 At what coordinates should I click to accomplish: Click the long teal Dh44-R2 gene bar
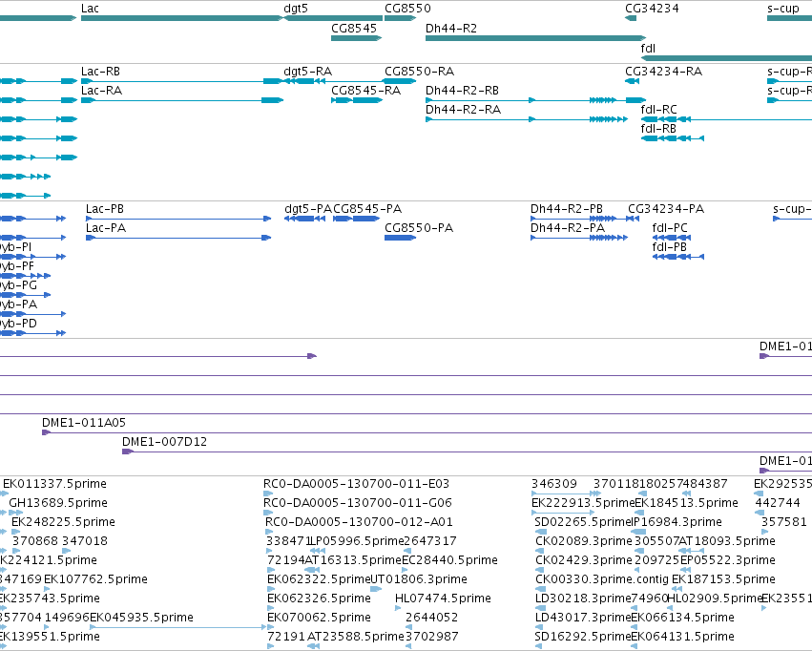[x=535, y=38]
